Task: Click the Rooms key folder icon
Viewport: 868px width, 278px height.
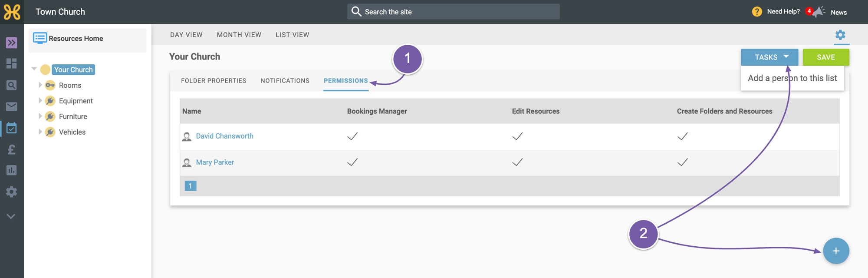Action: (50, 85)
